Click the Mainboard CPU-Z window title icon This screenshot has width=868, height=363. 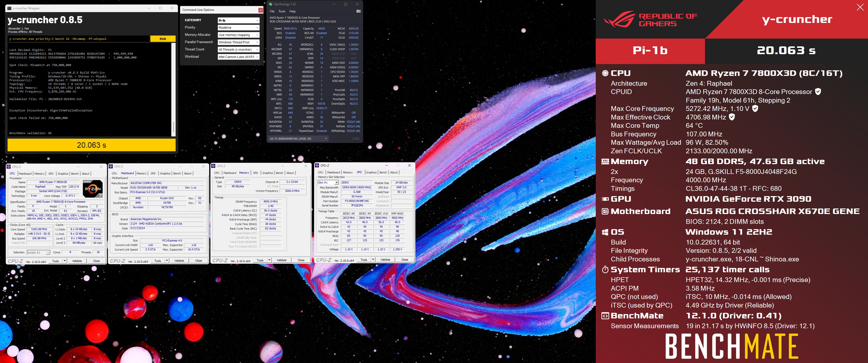click(x=111, y=166)
